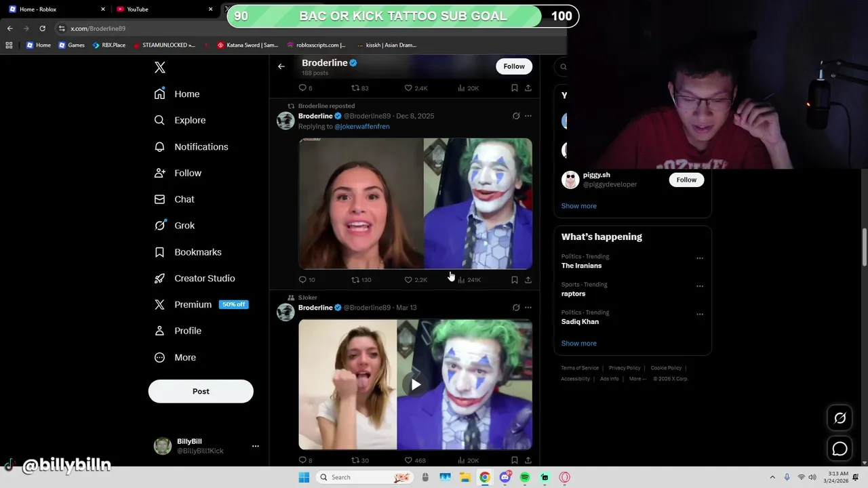This screenshot has width=868, height=488.
Task: Expand the More menu in sidebar
Action: [175, 357]
